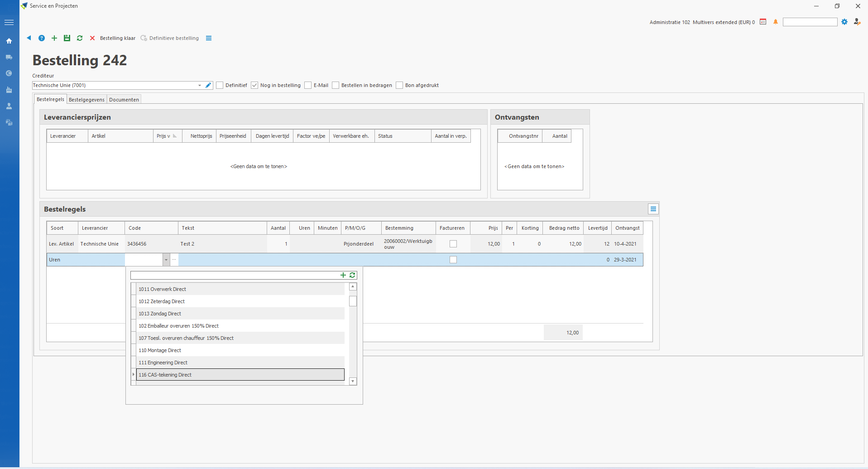Switch to the Bestelgegevens tab
The image size is (868, 469).
point(86,100)
